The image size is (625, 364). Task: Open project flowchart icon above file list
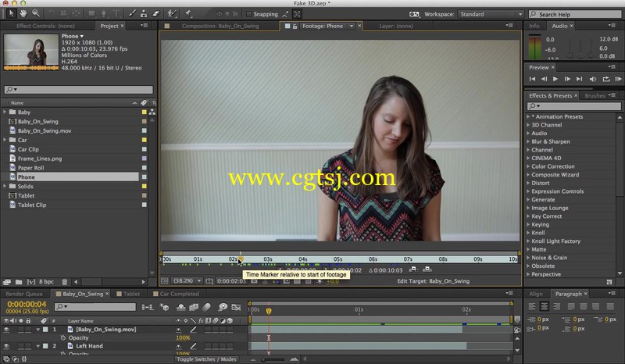(x=152, y=112)
